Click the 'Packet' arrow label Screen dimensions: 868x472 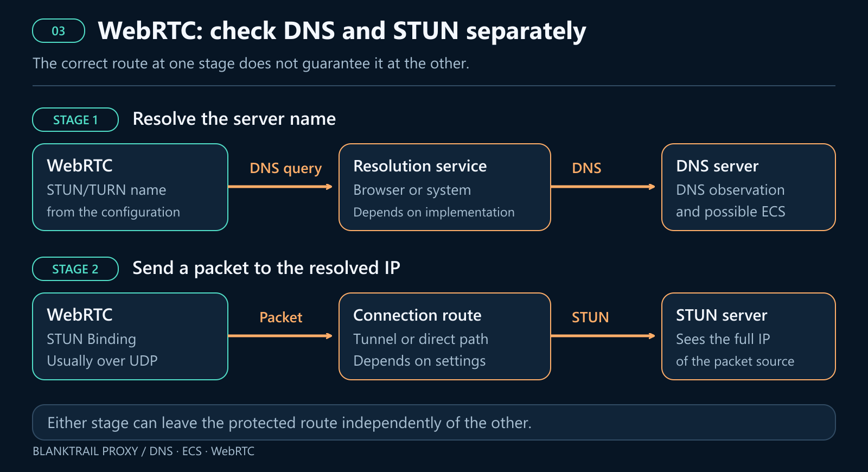click(280, 317)
